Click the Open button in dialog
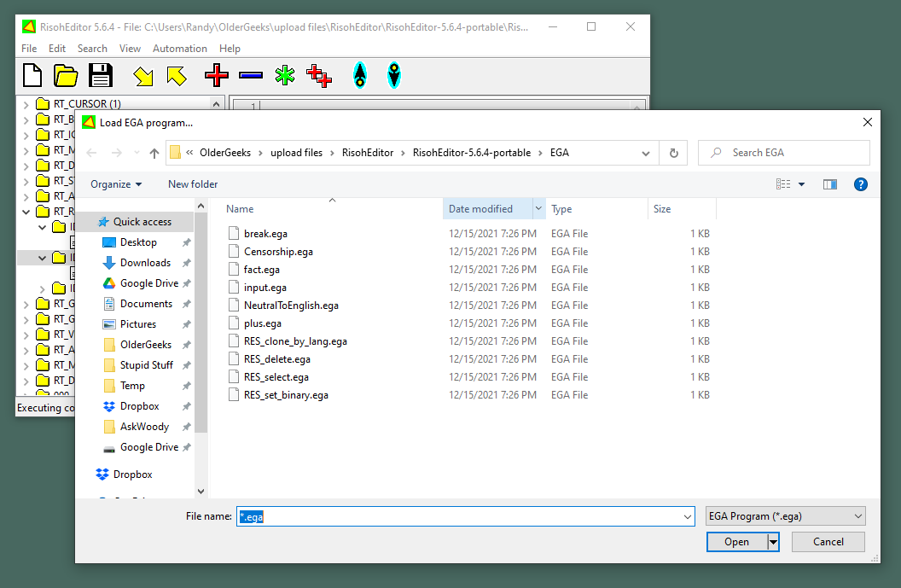 click(736, 541)
